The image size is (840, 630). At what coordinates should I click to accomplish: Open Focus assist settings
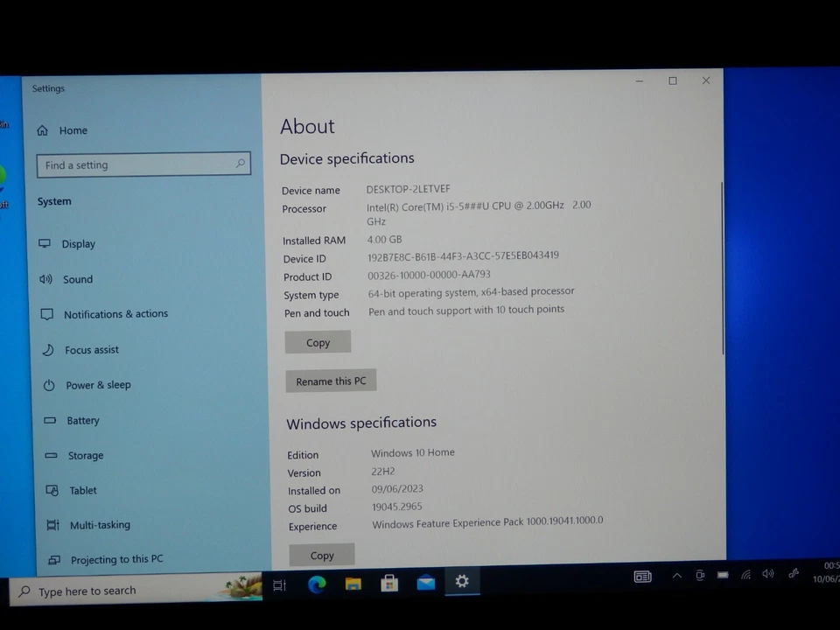91,349
